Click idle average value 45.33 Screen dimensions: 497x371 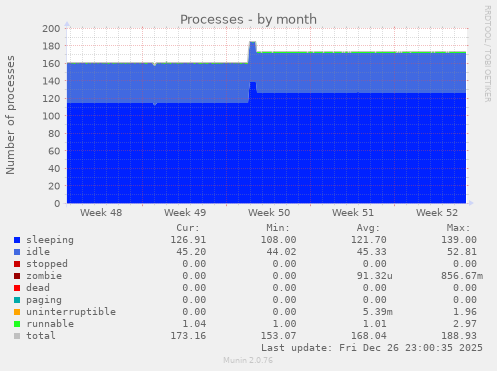(x=372, y=252)
